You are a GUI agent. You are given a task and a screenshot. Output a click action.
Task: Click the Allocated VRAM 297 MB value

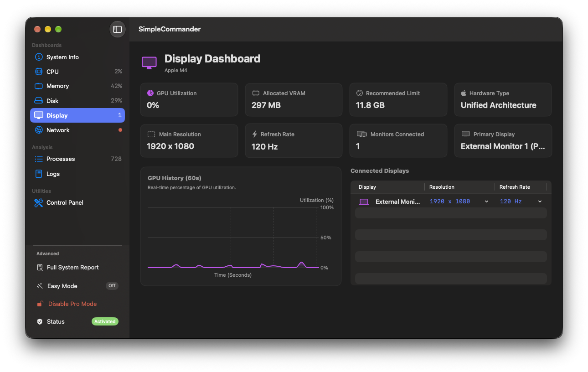pyautogui.click(x=266, y=105)
